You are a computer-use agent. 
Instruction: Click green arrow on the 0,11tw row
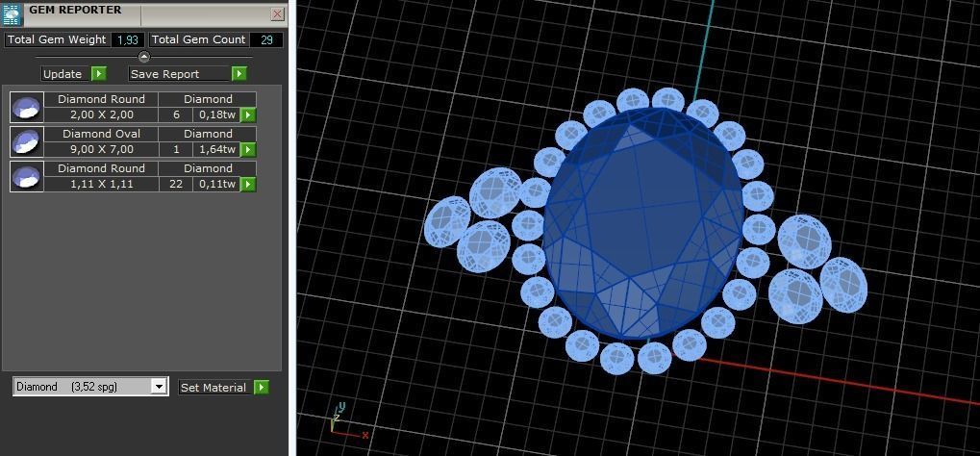click(x=249, y=184)
